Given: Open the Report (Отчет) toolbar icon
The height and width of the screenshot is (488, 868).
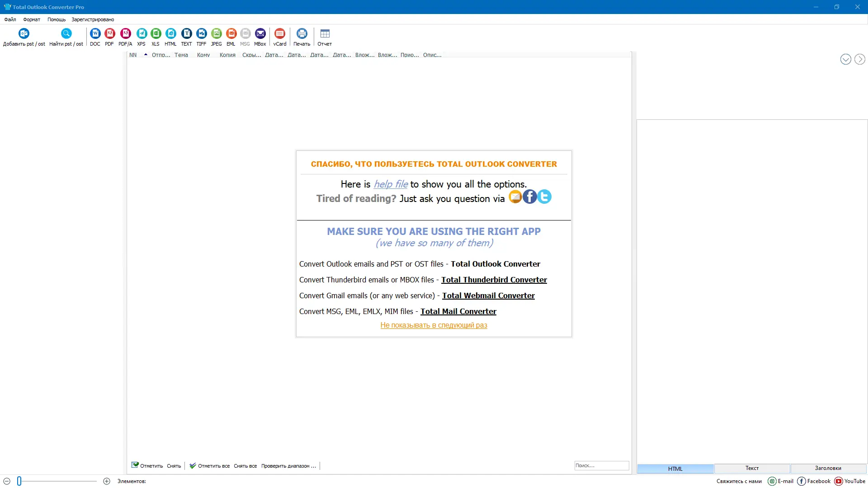Looking at the screenshot, I should pyautogui.click(x=325, y=34).
